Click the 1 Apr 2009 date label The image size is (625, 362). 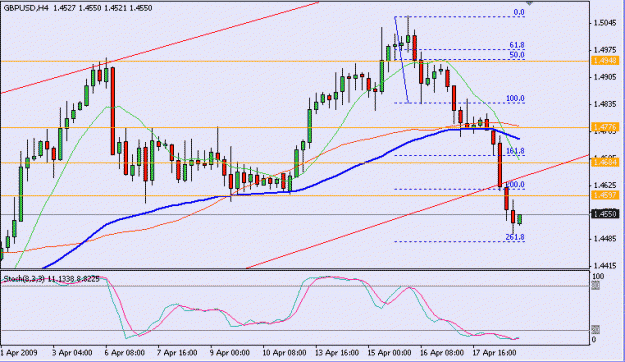click(x=19, y=353)
